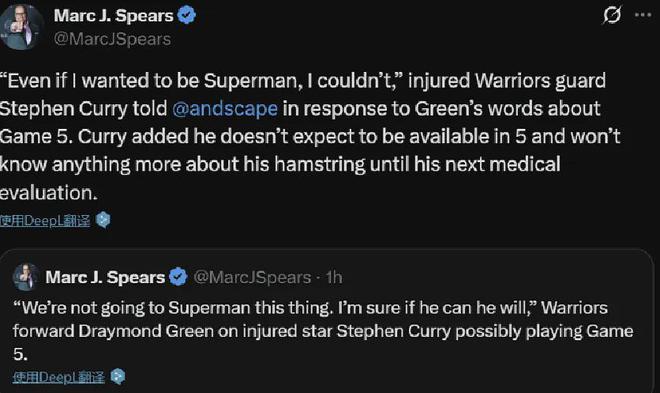
Task: Open the three-dot more options menu
Action: tap(643, 15)
